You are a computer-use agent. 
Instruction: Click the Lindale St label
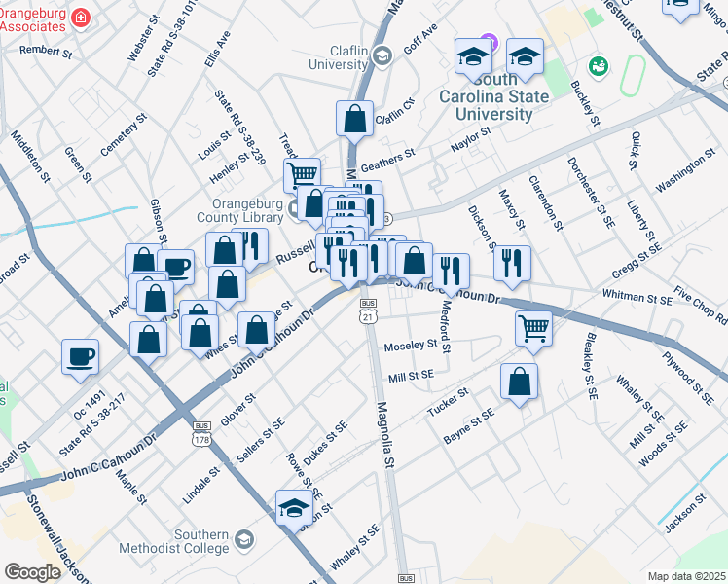point(201,486)
